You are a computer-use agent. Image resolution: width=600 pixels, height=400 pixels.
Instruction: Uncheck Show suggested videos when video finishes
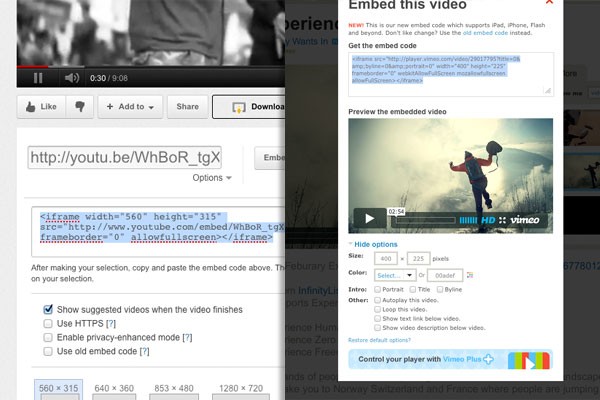[x=48, y=309]
